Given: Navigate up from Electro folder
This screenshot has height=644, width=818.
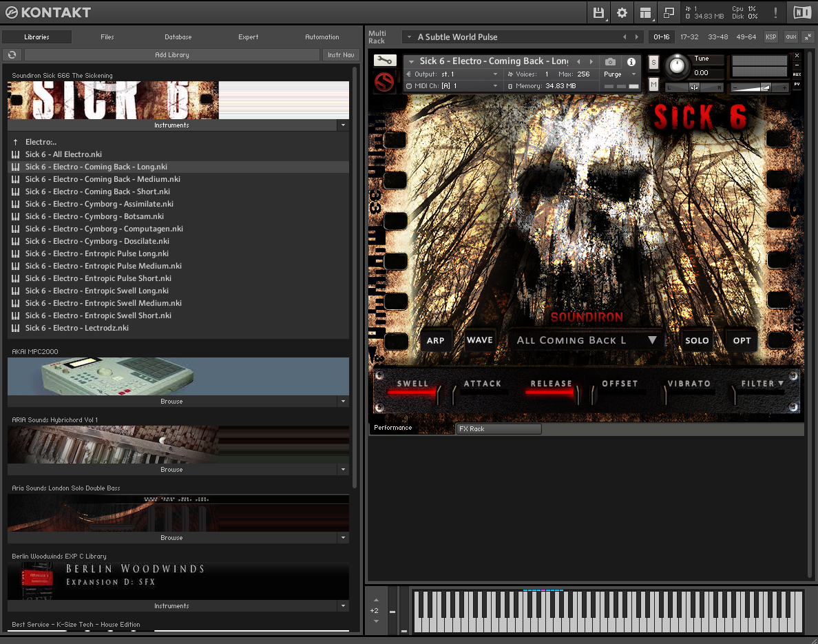Looking at the screenshot, I should coord(16,142).
